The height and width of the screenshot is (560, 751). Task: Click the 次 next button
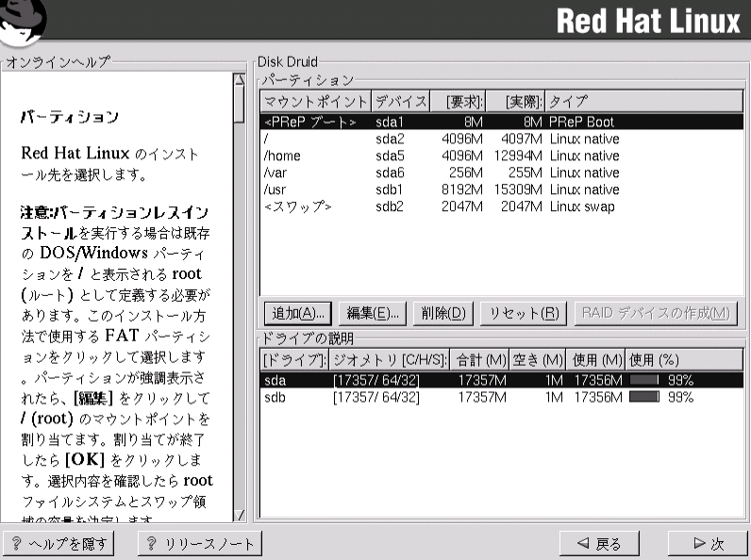[x=708, y=543]
